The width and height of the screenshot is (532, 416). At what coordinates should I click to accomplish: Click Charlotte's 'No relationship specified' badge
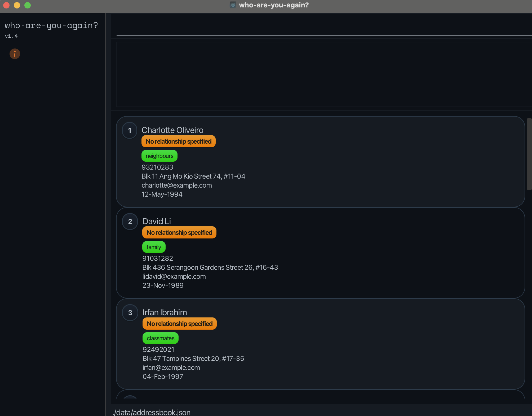(x=179, y=141)
